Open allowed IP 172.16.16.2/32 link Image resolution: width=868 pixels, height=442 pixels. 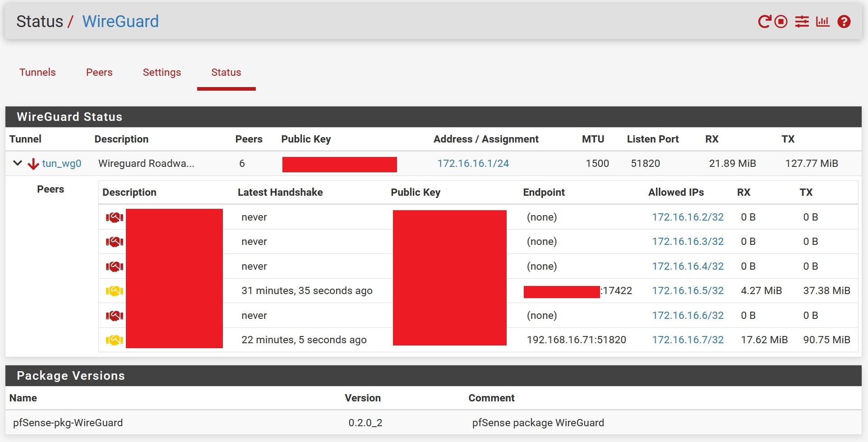tap(688, 217)
